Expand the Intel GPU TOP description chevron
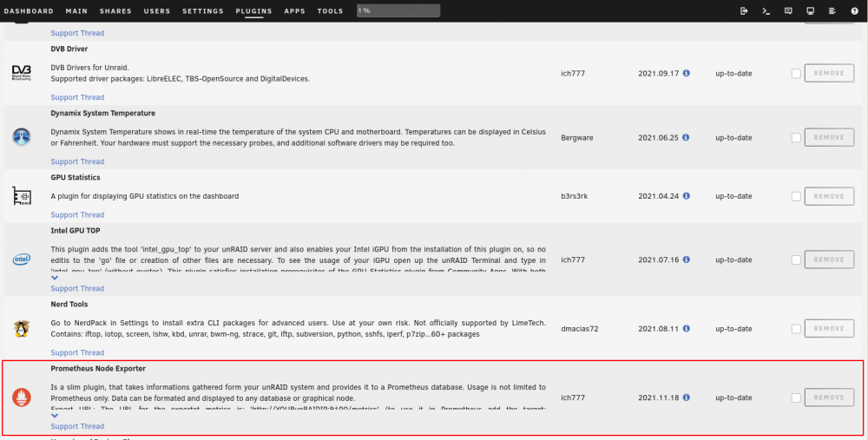 tap(54, 278)
